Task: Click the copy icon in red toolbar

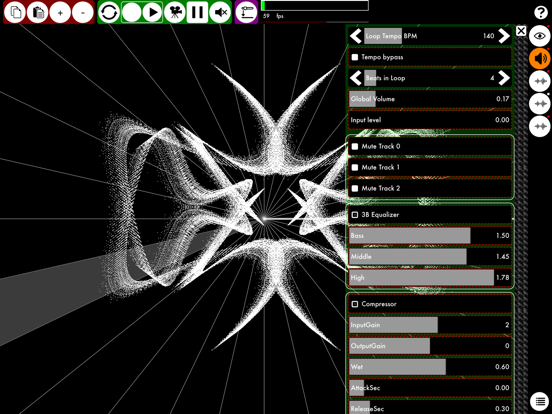Action: [14, 12]
